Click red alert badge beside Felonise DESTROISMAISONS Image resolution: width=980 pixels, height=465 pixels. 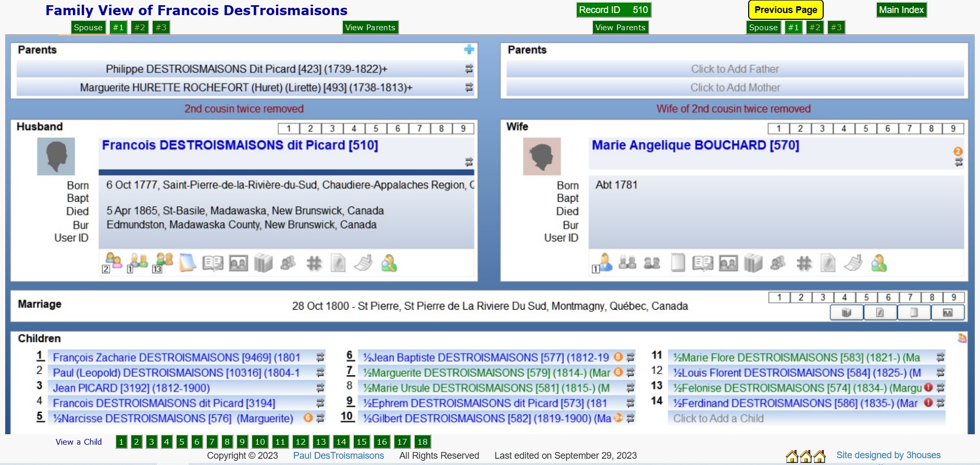(928, 387)
